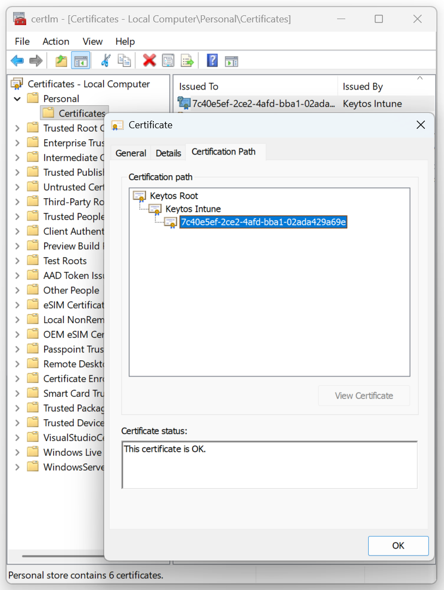Expand the Enterprise Trust node
This screenshot has width=444, height=590.
pos(17,143)
